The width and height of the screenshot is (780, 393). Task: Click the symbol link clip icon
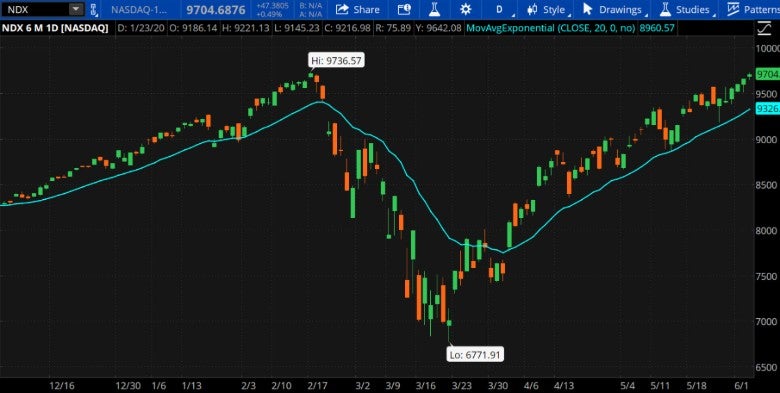(x=93, y=9)
